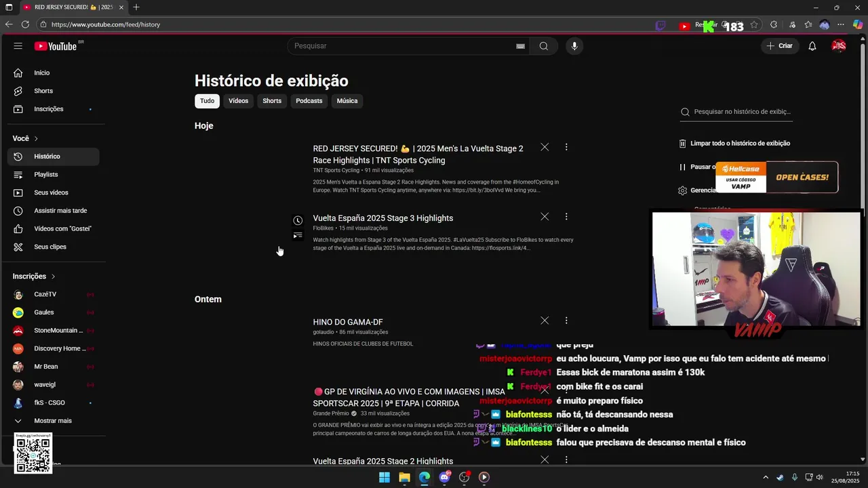Open Vídeos com "Gostei" list
The width and height of the screenshot is (868, 488).
(54, 228)
